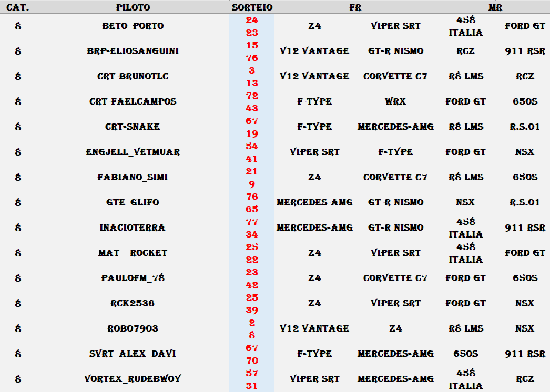
Task: Click sorteio number 19 in CRT-SNAKE row
Action: pyautogui.click(x=252, y=133)
